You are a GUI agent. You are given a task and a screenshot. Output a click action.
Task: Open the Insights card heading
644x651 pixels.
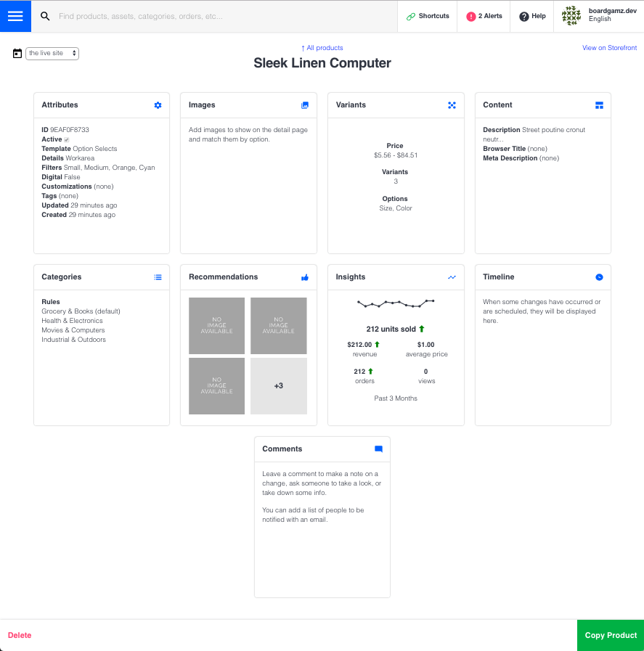click(351, 277)
